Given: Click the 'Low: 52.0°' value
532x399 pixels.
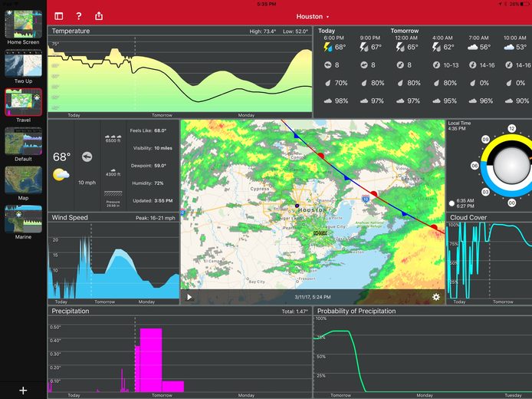Looking at the screenshot, I should [296, 31].
